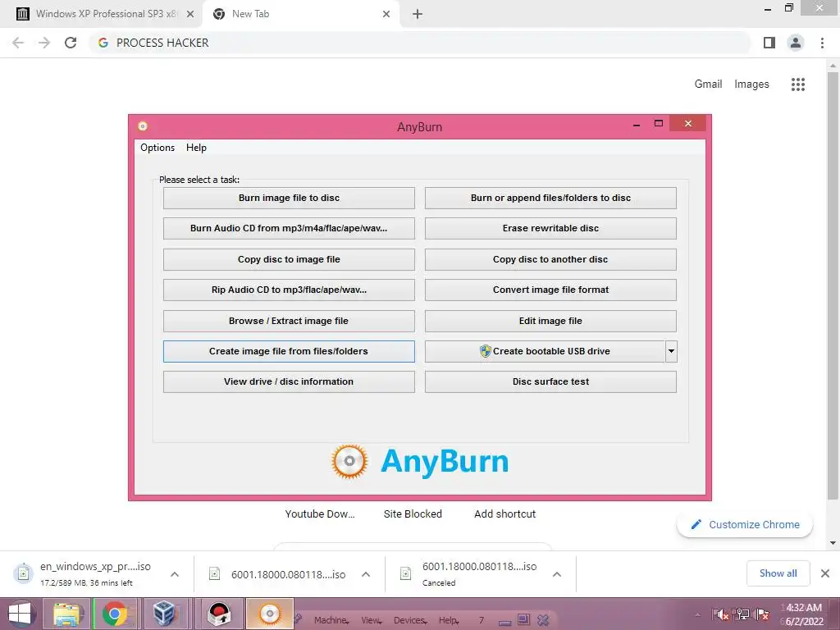The height and width of the screenshot is (630, 840).
Task: Open VirtualBox from the taskbar
Action: pos(164,614)
